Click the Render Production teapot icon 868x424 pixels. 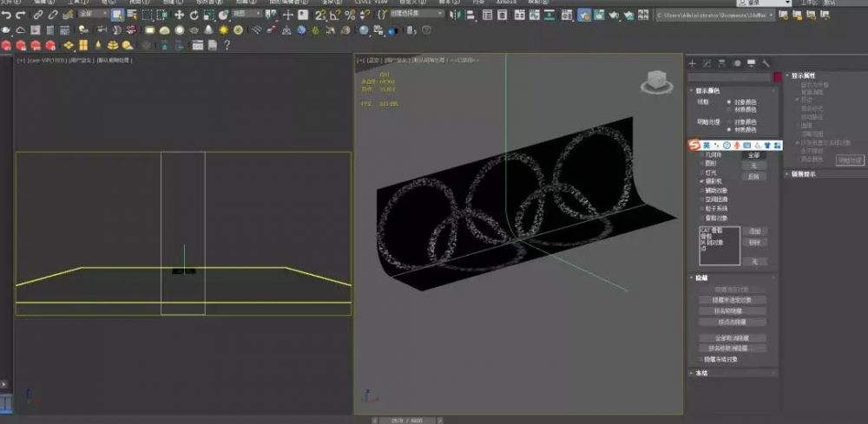click(x=614, y=15)
